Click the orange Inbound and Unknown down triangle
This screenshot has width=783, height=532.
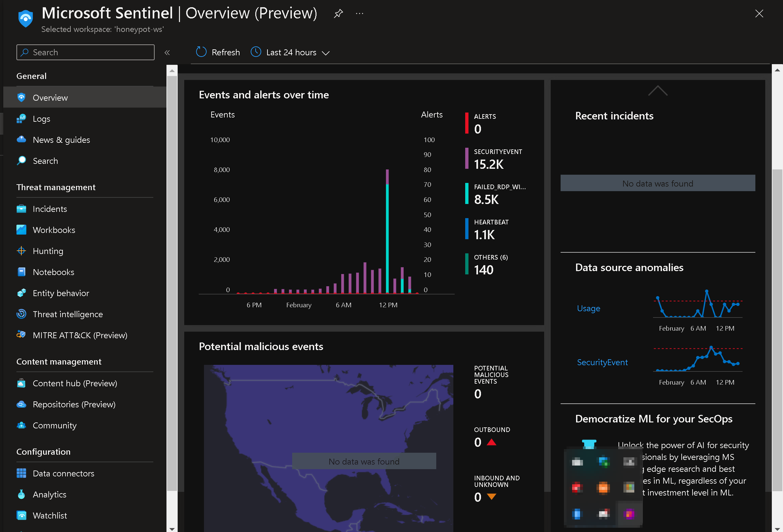(492, 496)
